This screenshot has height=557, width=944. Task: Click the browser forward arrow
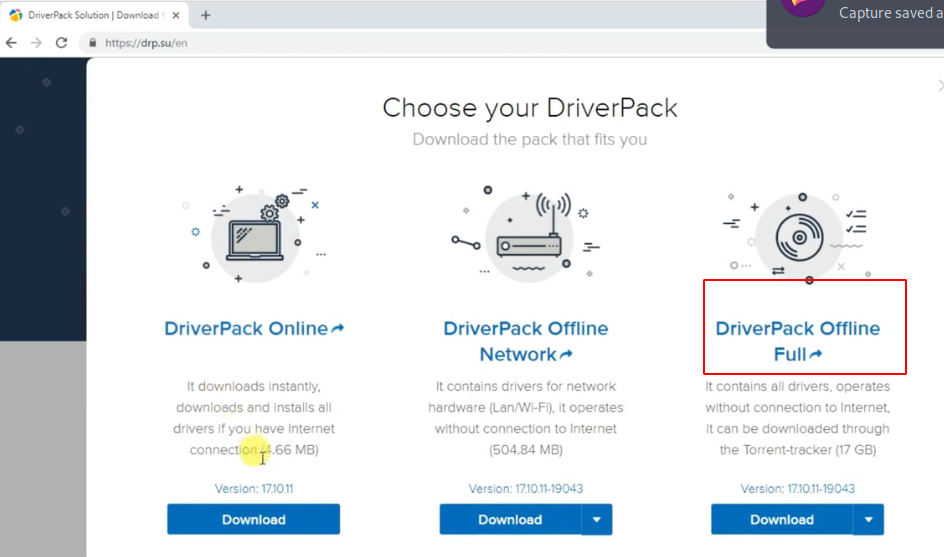click(36, 43)
